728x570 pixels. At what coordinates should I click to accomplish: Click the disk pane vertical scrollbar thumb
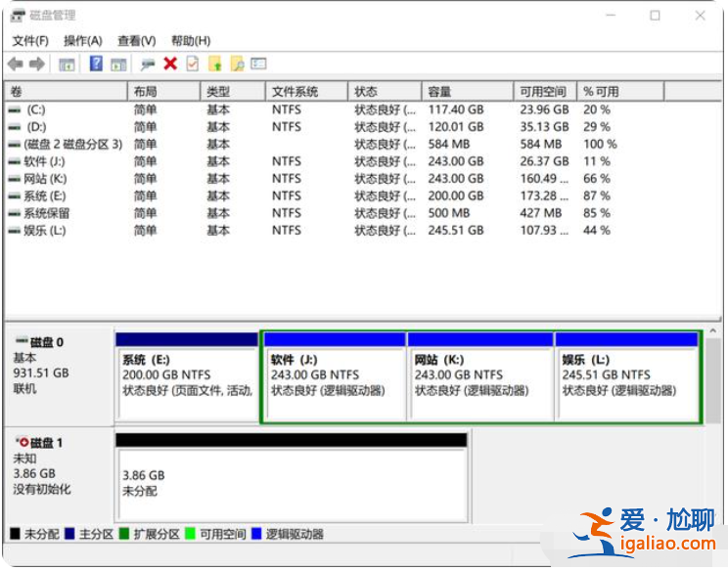(713, 378)
